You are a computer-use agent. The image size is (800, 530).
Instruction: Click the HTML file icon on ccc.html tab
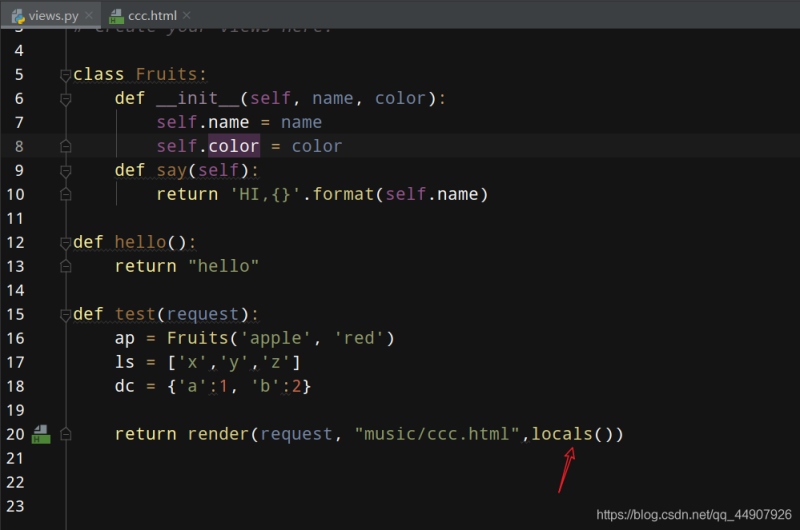[x=118, y=15]
